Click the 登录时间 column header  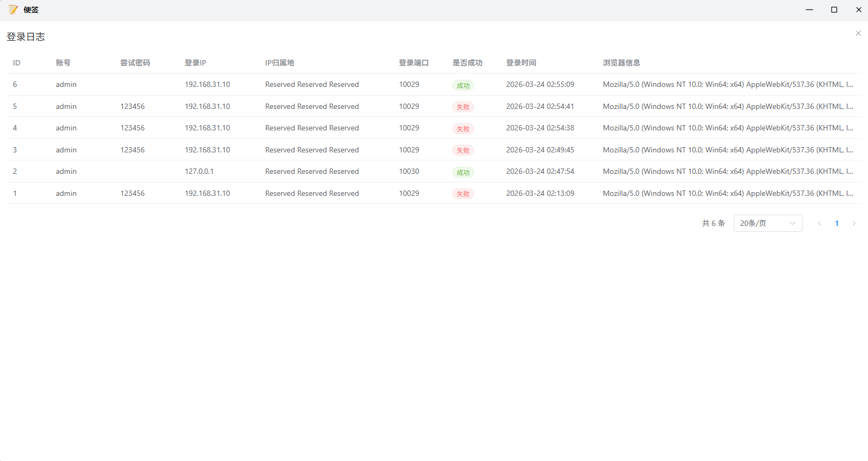point(521,63)
